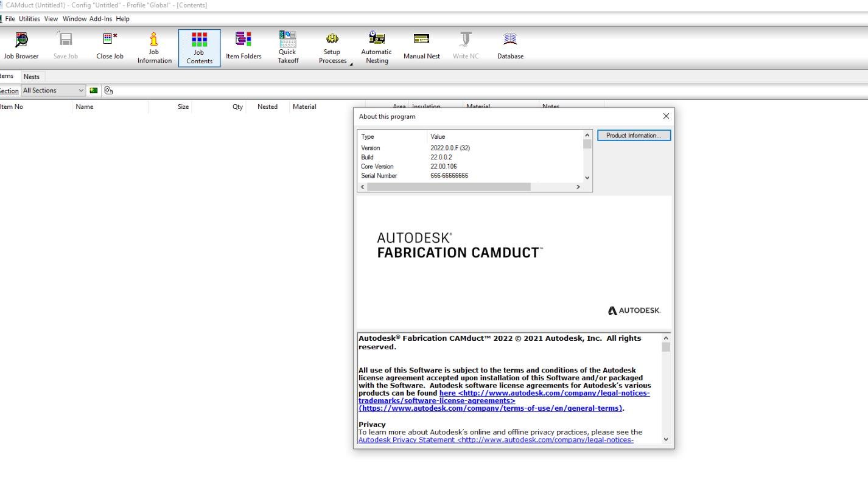Click the info list horizontal scrollbar thumb
The image size is (868, 502).
[x=449, y=187]
